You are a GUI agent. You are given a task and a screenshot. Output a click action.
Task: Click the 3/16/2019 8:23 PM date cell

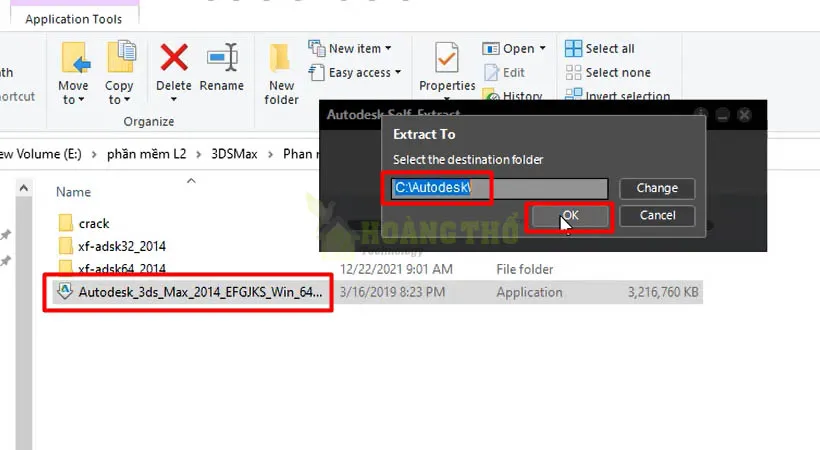[x=393, y=292]
